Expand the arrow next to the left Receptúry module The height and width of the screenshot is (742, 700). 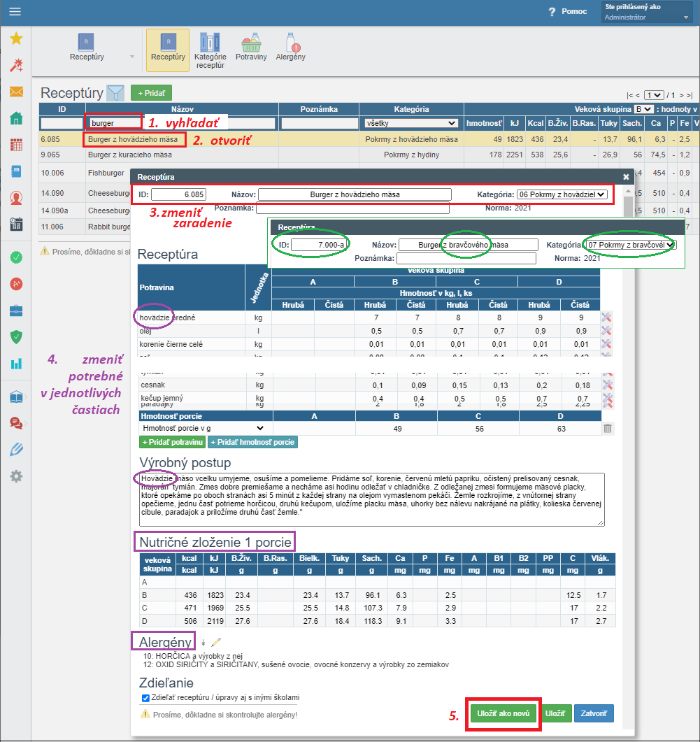[132, 57]
